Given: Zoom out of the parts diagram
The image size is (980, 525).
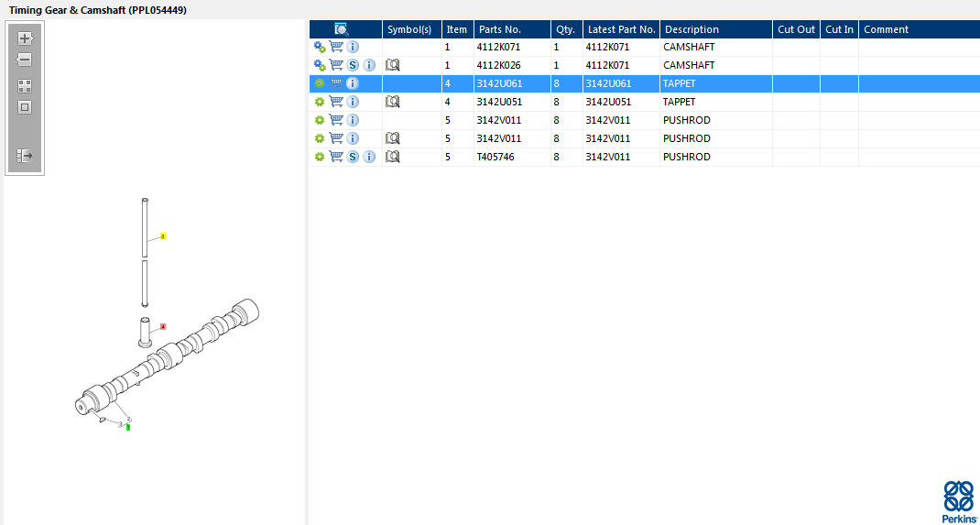Looking at the screenshot, I should pos(25,60).
